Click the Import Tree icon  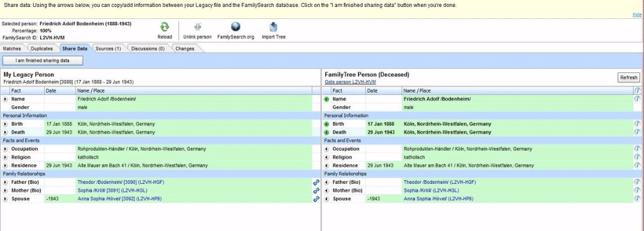(x=274, y=27)
